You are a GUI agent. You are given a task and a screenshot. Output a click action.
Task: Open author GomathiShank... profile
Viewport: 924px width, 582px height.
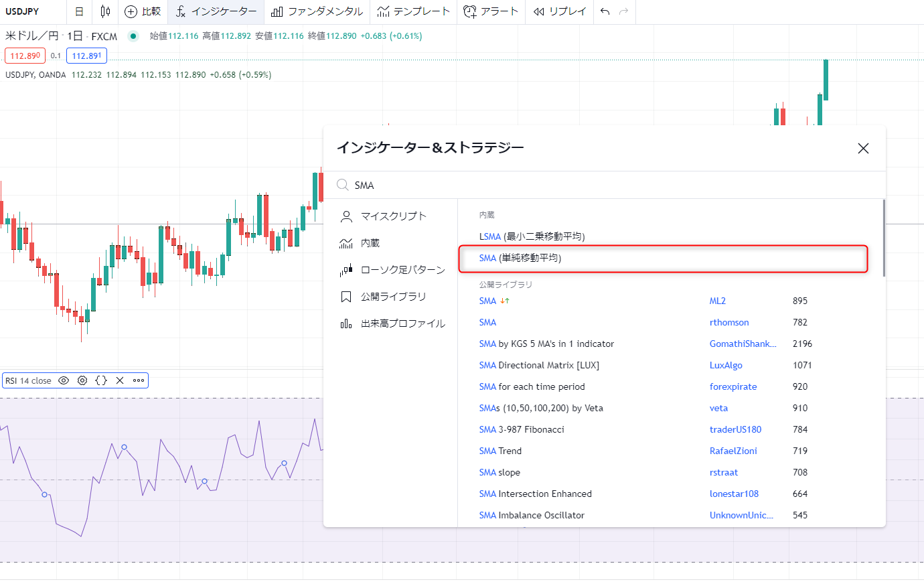point(743,344)
